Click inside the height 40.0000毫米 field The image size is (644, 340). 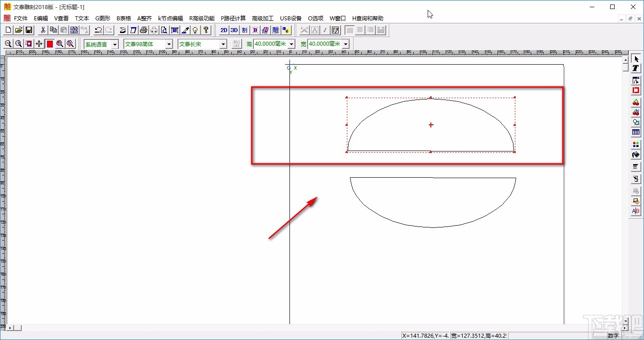click(x=271, y=44)
